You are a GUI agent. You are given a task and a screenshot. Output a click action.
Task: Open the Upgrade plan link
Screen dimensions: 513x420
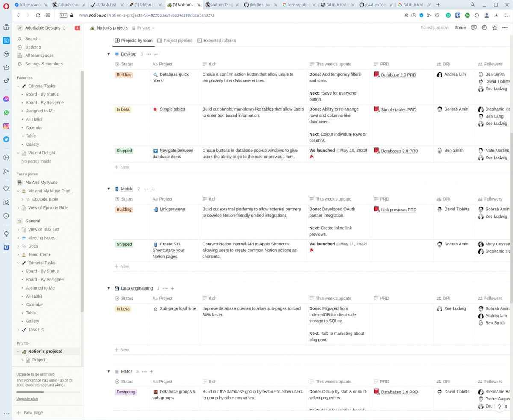[27, 399]
